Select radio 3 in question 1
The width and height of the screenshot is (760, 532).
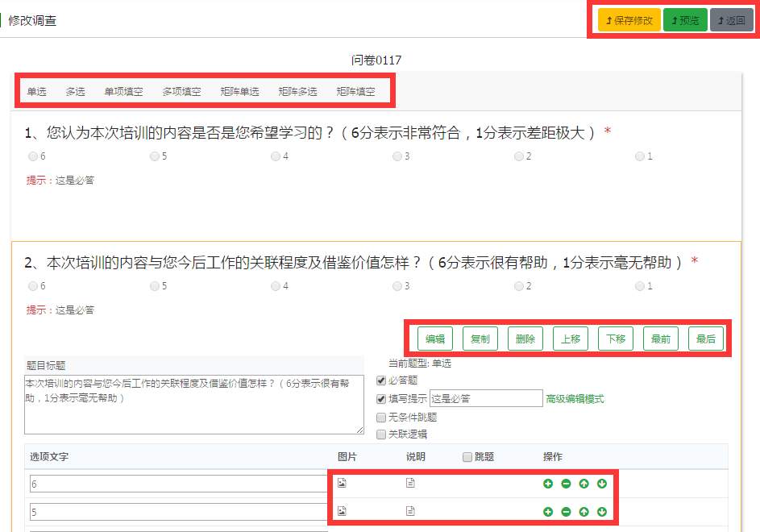tap(397, 156)
